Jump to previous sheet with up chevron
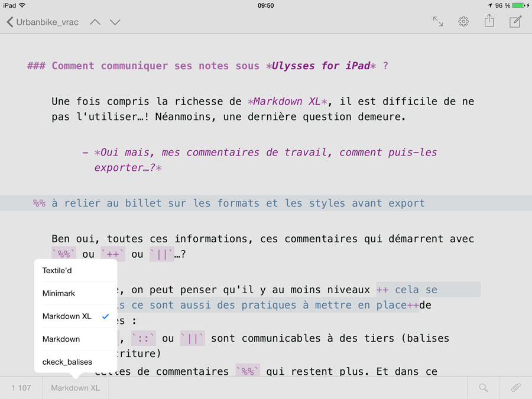This screenshot has height=399, width=532. click(95, 22)
